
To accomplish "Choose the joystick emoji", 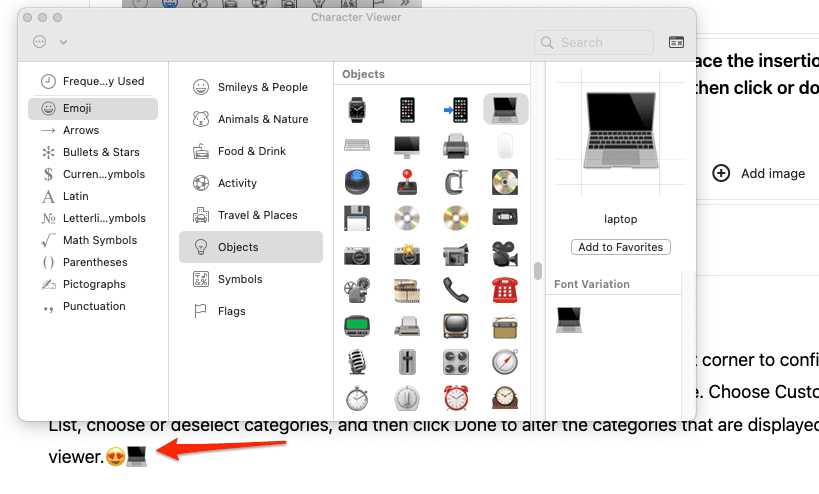I will (x=407, y=182).
